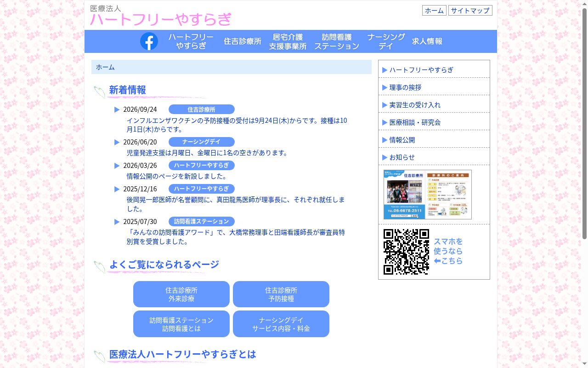The width and height of the screenshot is (588, 368).
Task: Click the ホーム breadcrumb
Action: pos(105,67)
